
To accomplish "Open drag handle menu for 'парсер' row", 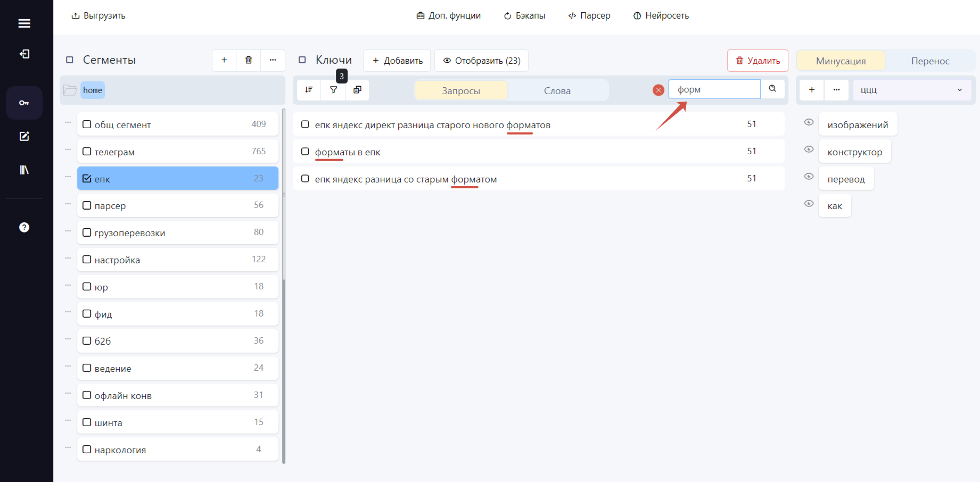I will tap(68, 204).
